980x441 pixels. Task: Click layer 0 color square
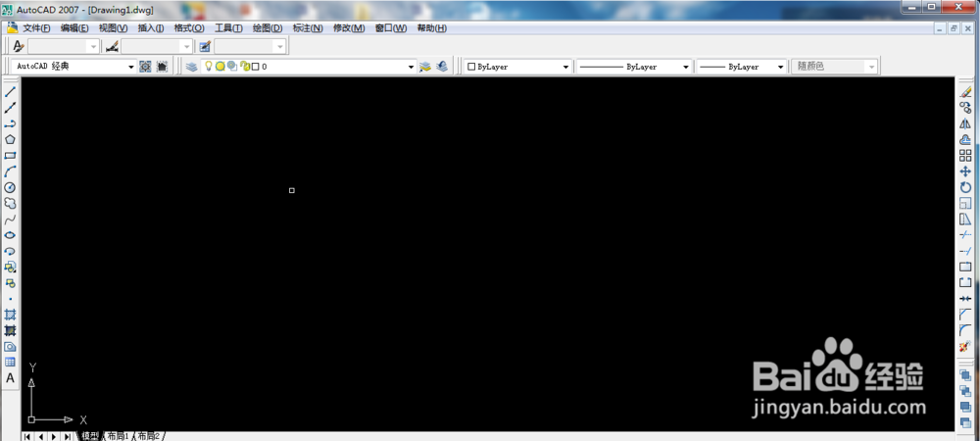(255, 67)
